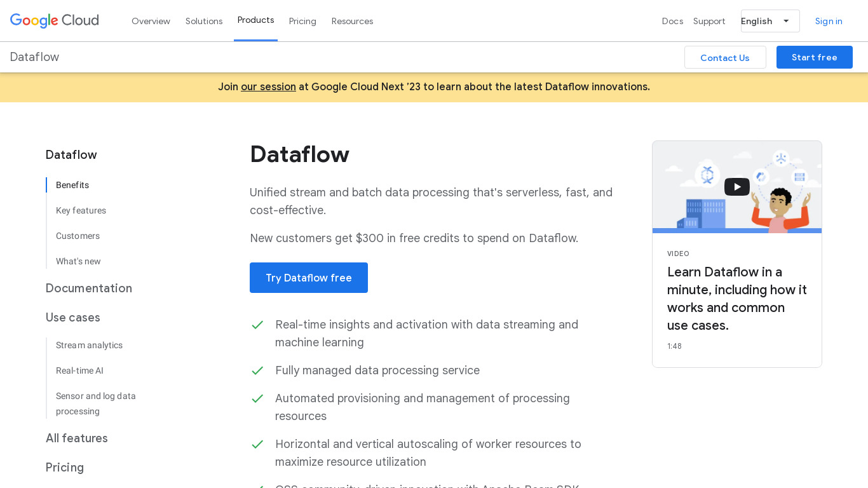Screen dimensions: 868x488
Task: Jump to Benefits section in sidebar
Action: (x=72, y=185)
